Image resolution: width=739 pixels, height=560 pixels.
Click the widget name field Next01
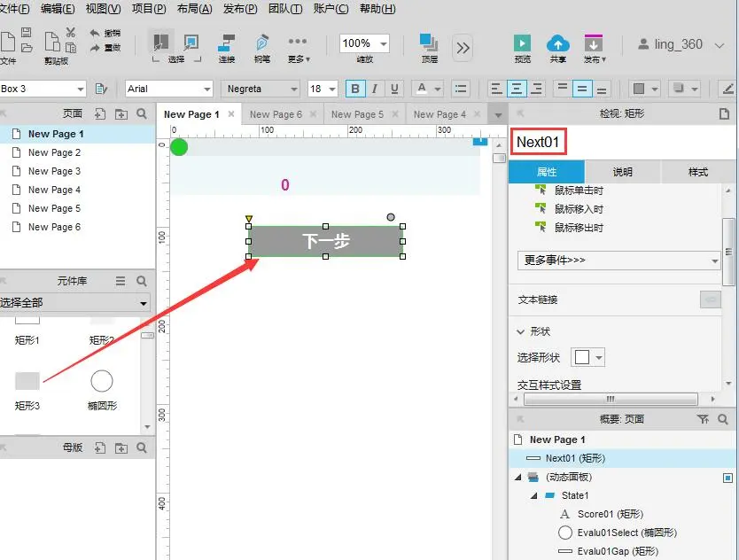538,142
